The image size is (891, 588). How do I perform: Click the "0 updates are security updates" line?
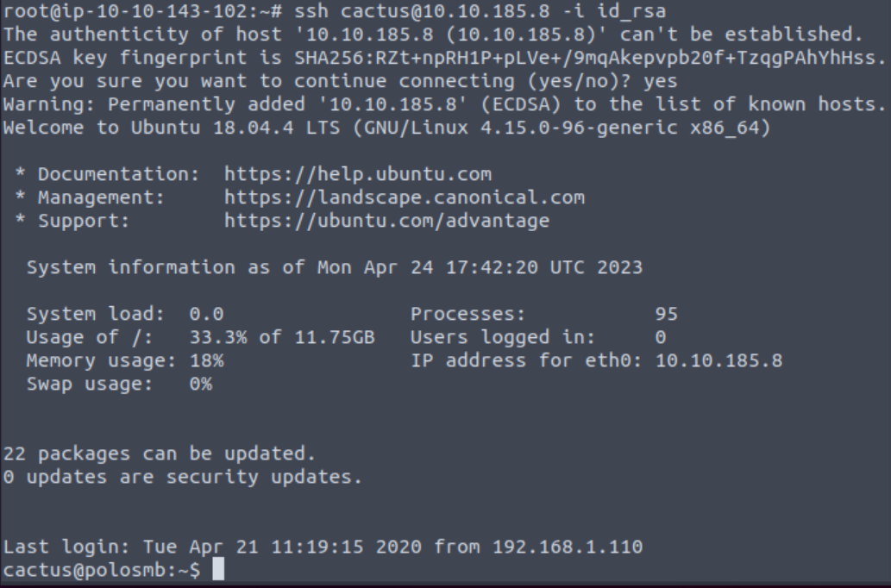point(182,477)
